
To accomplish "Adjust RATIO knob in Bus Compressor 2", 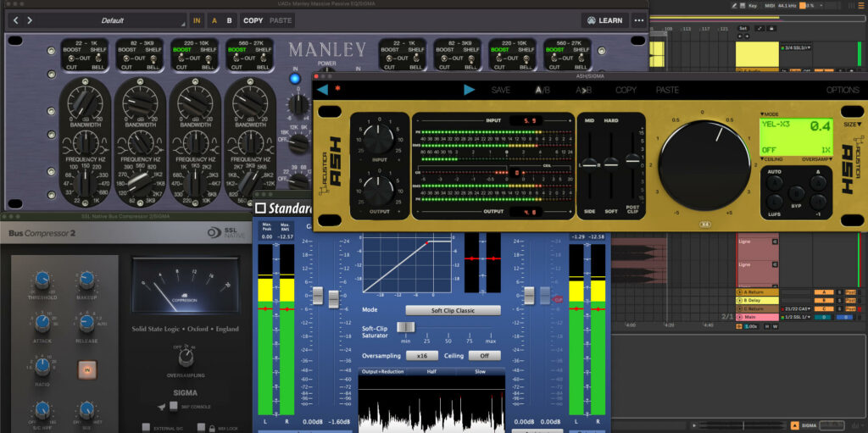I will (x=42, y=365).
